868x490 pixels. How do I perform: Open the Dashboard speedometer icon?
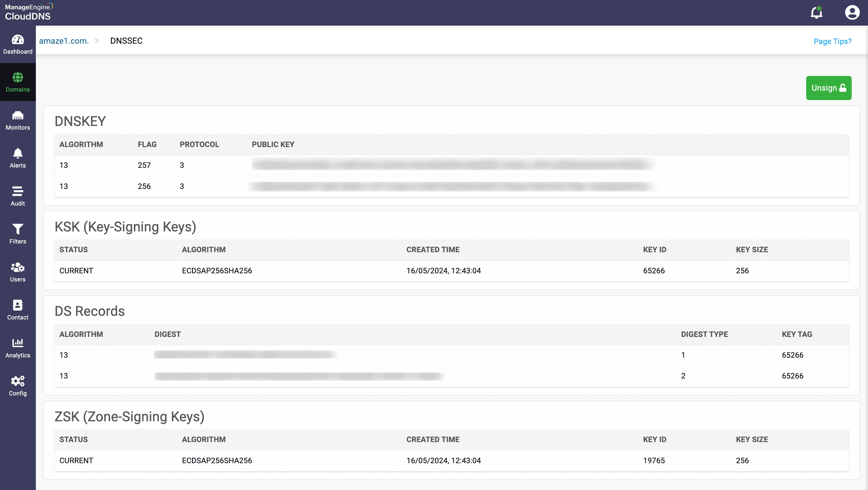pyautogui.click(x=17, y=40)
